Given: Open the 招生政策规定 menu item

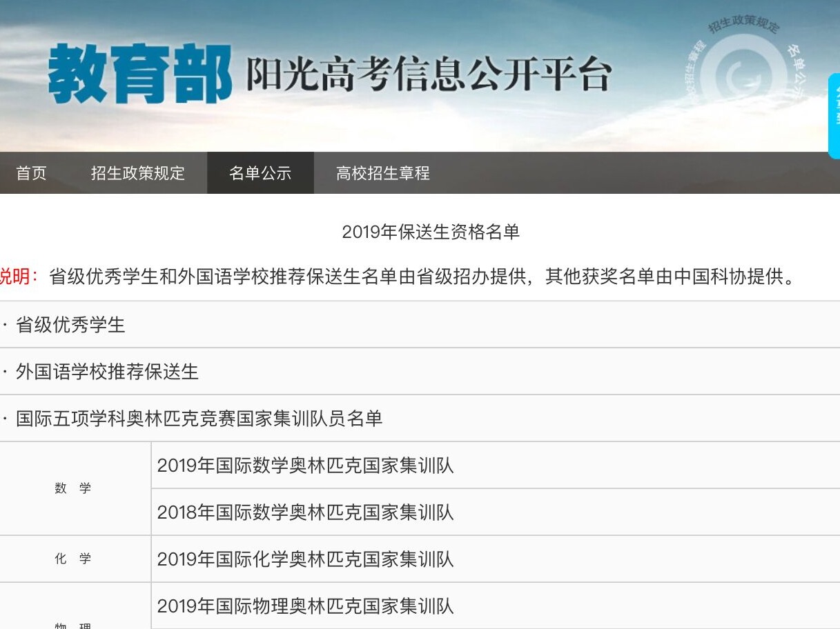Looking at the screenshot, I should [138, 173].
